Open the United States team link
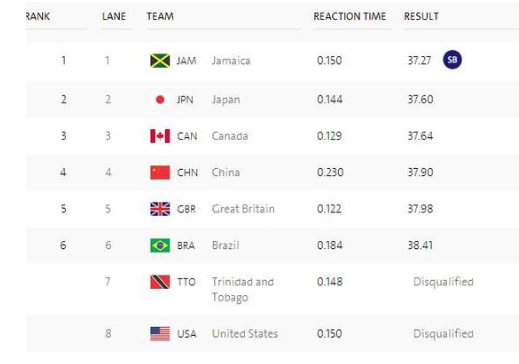The height and width of the screenshot is (364, 519). click(245, 334)
